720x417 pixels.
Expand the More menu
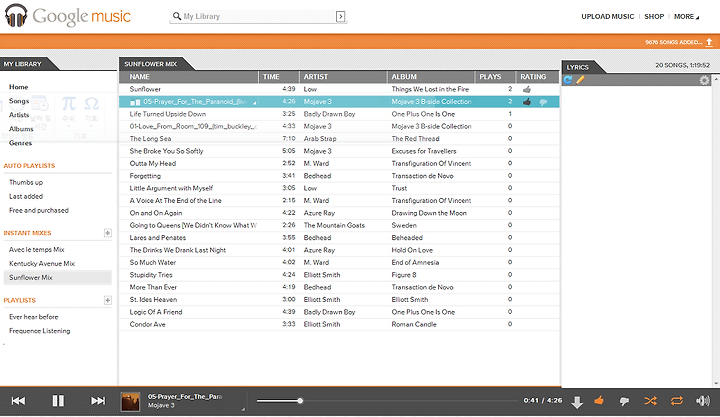coord(686,17)
